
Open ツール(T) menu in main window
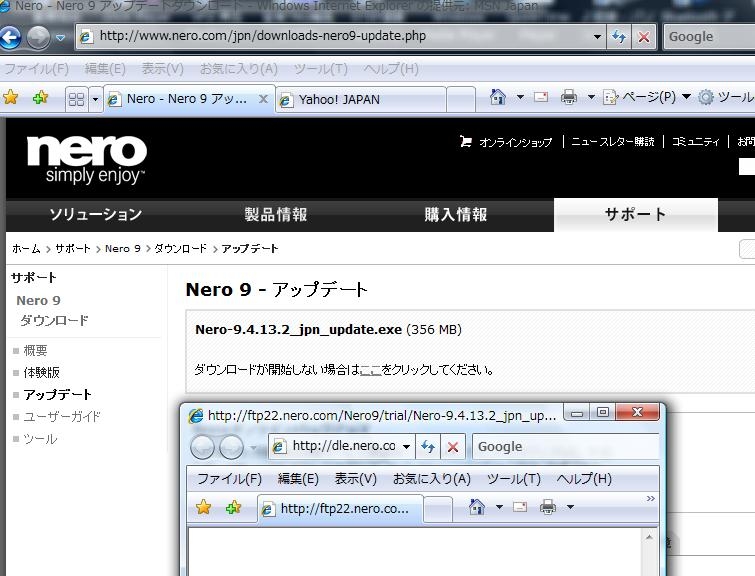pyautogui.click(x=321, y=68)
